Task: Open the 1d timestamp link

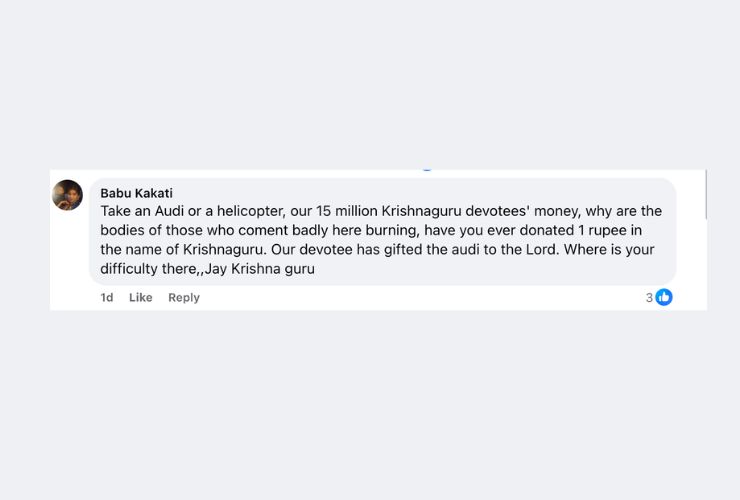Action: pyautogui.click(x=107, y=297)
